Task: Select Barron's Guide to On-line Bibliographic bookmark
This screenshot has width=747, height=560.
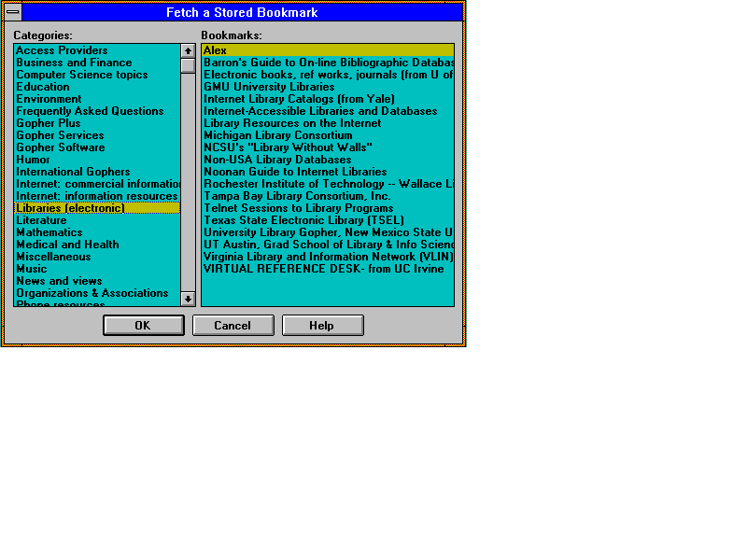Action: (x=328, y=63)
